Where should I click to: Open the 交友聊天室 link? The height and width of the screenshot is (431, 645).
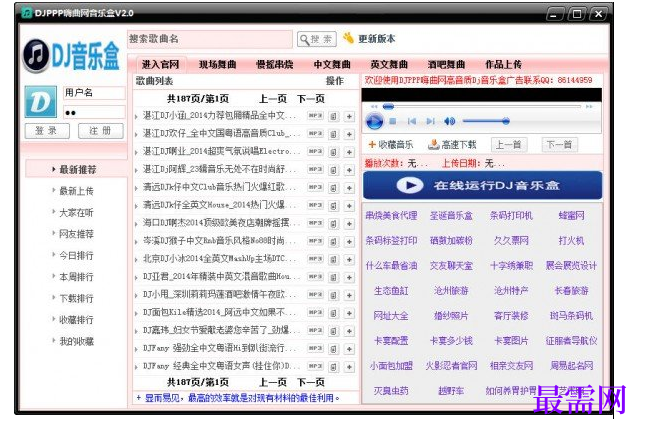pyautogui.click(x=451, y=266)
